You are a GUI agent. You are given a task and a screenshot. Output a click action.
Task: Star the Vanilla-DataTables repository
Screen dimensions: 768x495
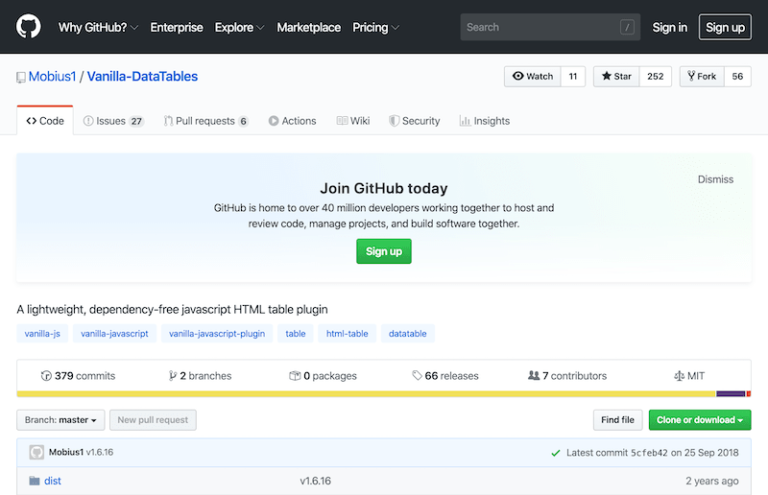coord(616,77)
